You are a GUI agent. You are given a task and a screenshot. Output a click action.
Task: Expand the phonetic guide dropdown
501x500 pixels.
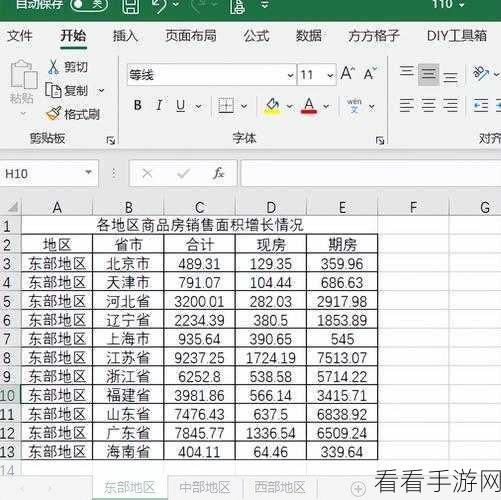tap(371, 107)
